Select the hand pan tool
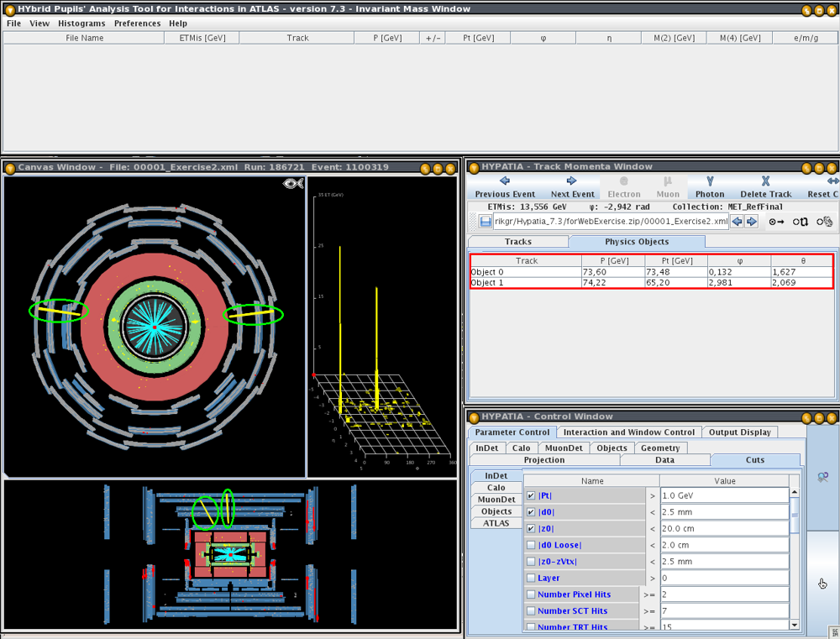The width and height of the screenshot is (840, 639). 822,584
